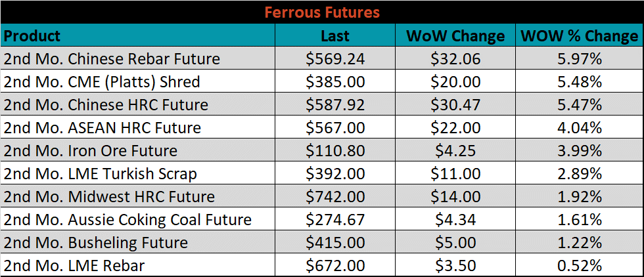Click the 1.61% Aussie Coking Coal cell

pyautogui.click(x=580, y=219)
